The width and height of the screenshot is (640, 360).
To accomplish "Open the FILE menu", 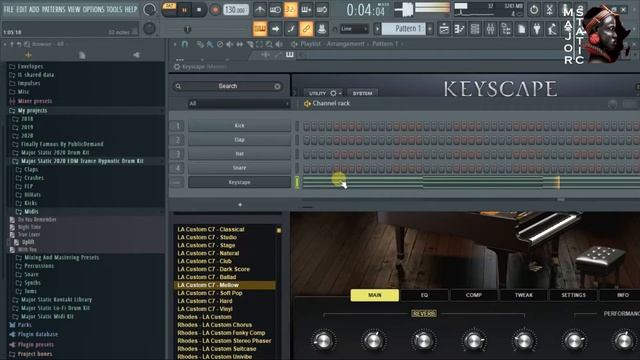I will 9,9.
